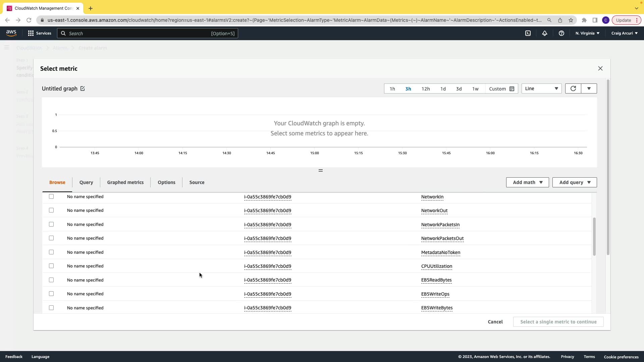This screenshot has height=362, width=644.
Task: Open the Line graph type dropdown
Action: (x=541, y=88)
